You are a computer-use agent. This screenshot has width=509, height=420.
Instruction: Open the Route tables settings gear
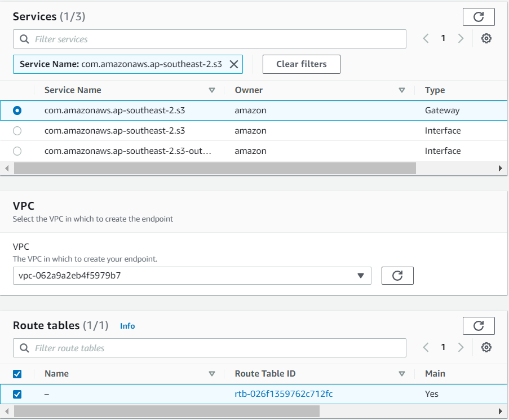tap(486, 347)
